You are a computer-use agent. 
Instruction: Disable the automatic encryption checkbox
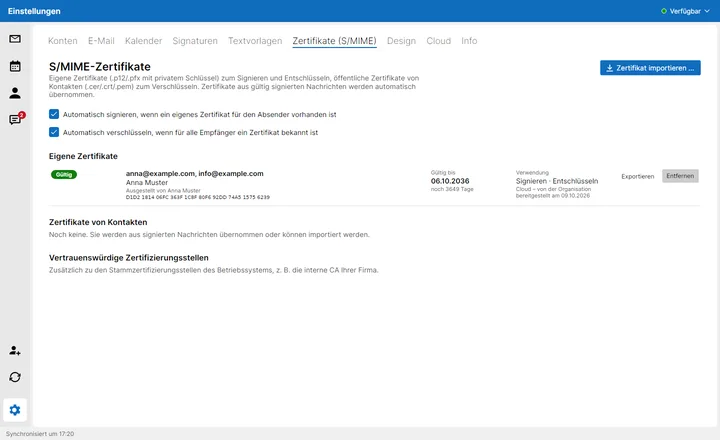54,132
